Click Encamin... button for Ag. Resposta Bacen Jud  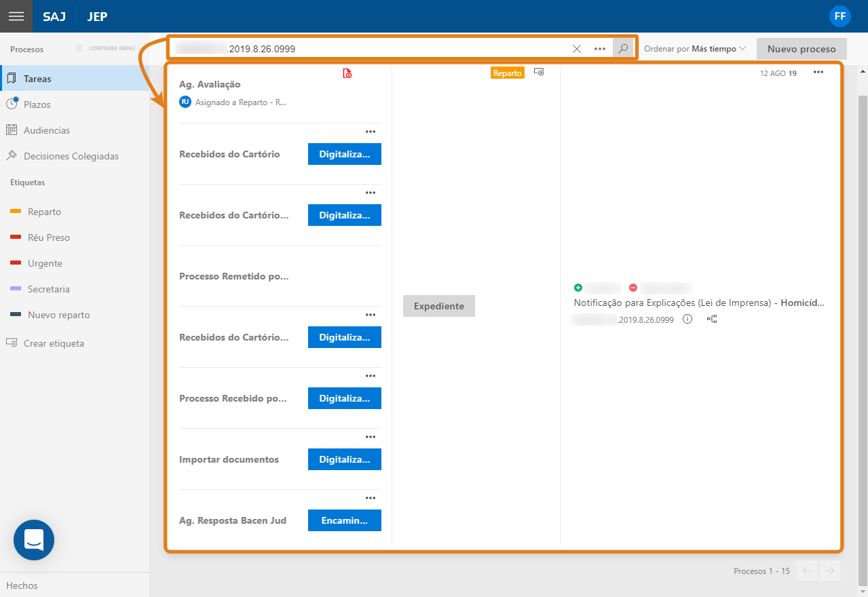click(344, 520)
